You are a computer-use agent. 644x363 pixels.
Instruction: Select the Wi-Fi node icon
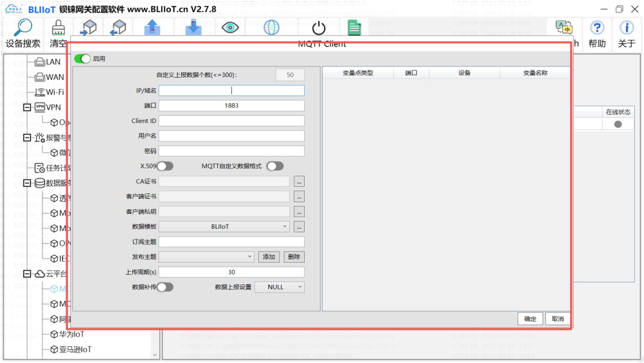[x=40, y=92]
